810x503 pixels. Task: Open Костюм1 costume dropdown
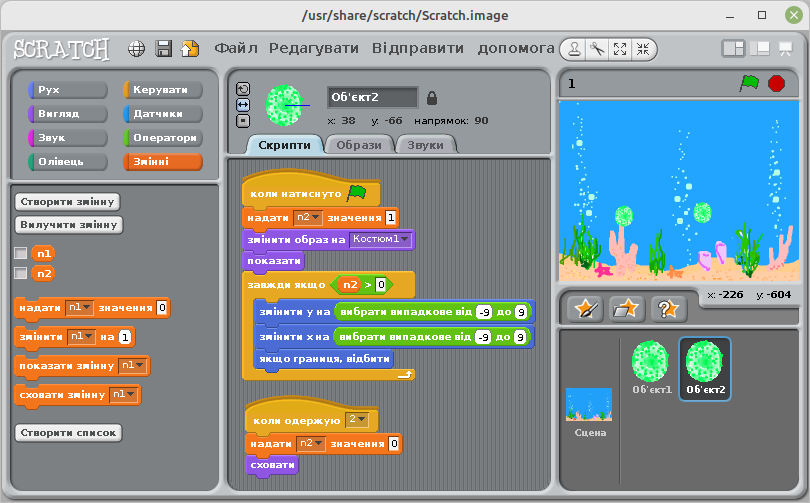381,239
